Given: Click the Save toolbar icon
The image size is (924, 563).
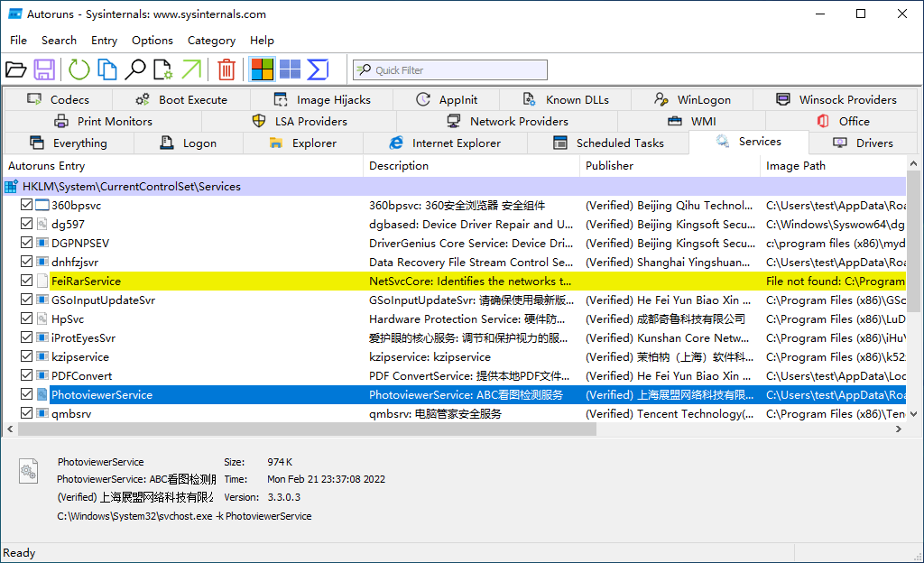Looking at the screenshot, I should point(44,69).
